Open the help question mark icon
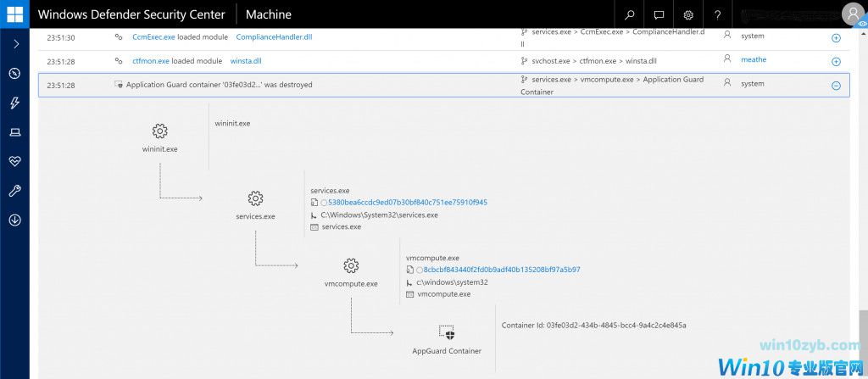 [x=717, y=14]
